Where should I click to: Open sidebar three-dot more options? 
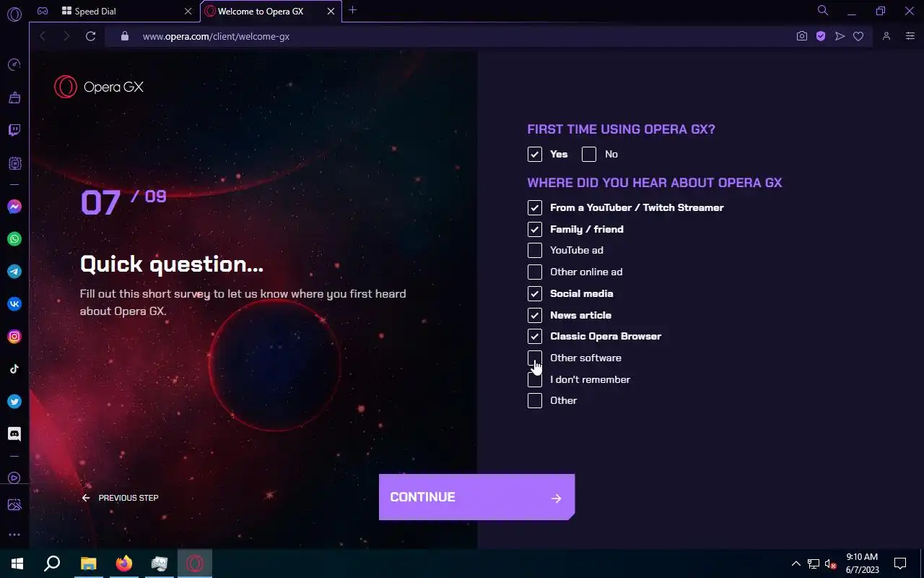pos(14,535)
